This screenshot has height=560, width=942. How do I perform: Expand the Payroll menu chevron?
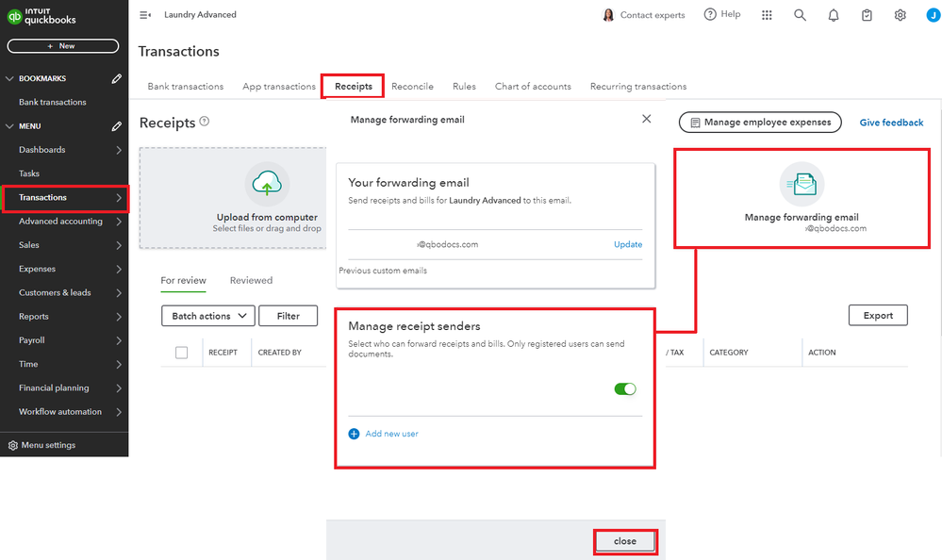coord(119,340)
